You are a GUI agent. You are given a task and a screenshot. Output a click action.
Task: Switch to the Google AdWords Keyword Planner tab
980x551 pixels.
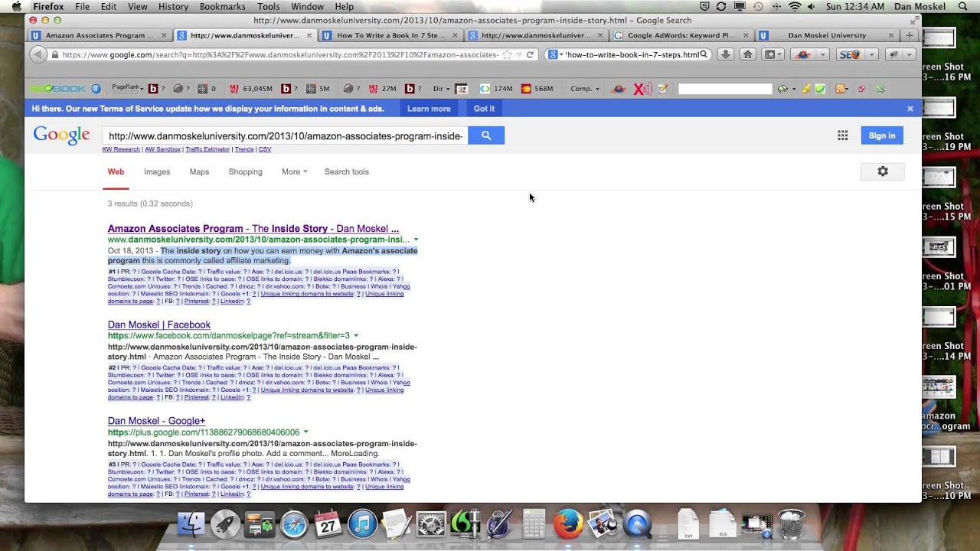point(681,35)
